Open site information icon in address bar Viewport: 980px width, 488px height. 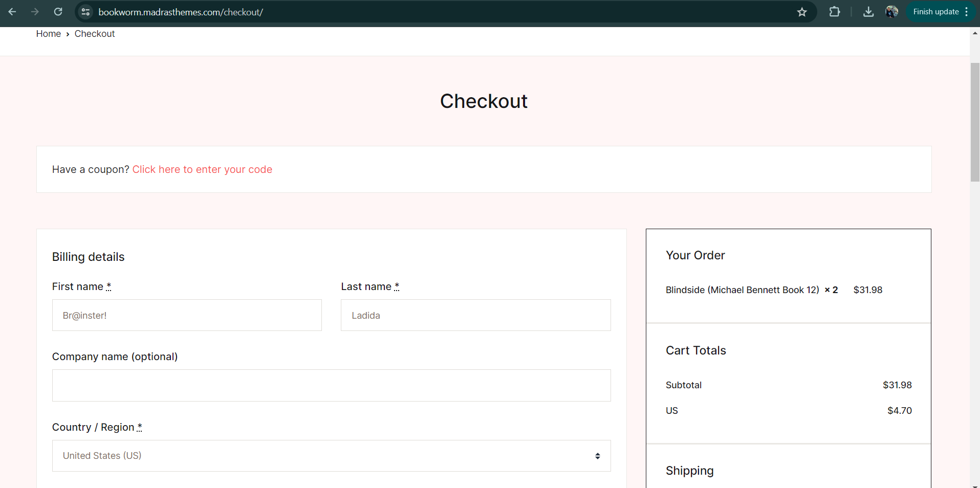(x=85, y=12)
